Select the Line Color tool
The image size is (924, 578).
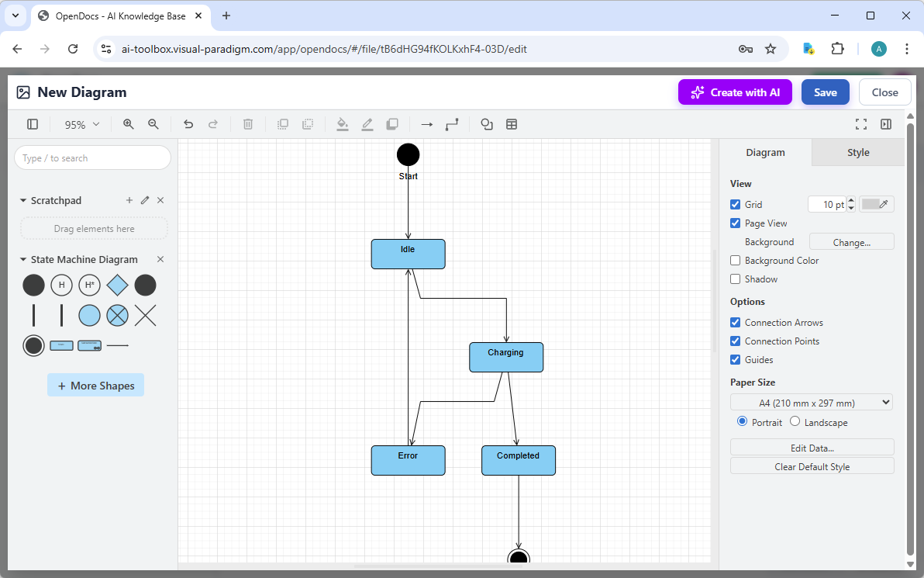click(x=367, y=124)
